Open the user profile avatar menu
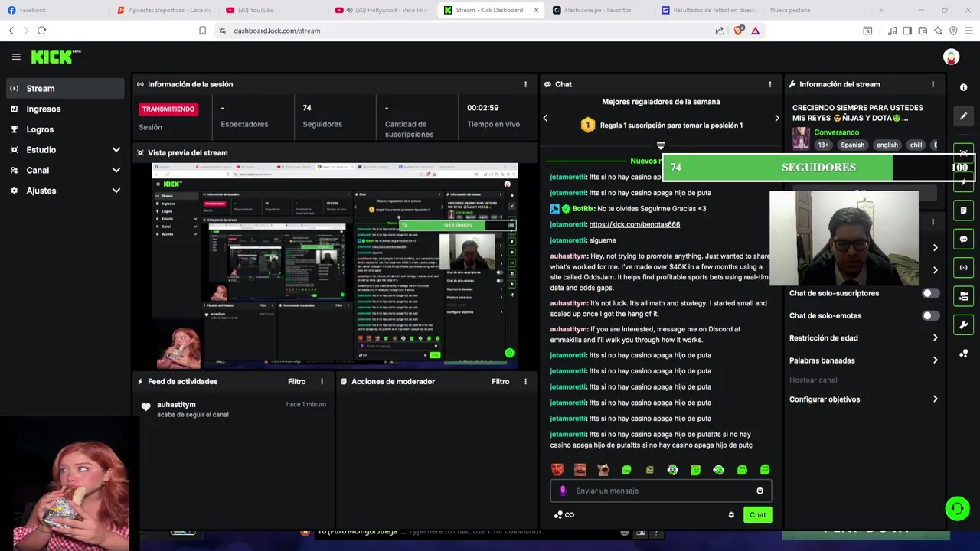Viewport: 980px width, 551px height. coord(951,57)
